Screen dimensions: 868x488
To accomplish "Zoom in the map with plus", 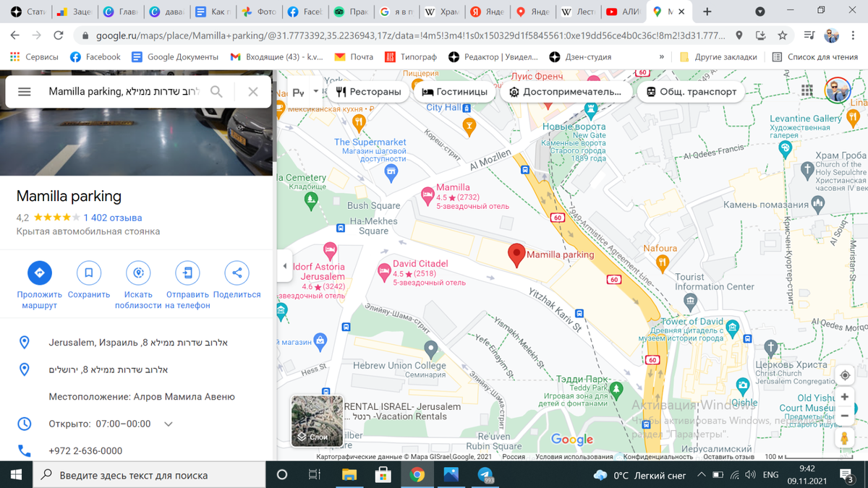I will 844,398.
